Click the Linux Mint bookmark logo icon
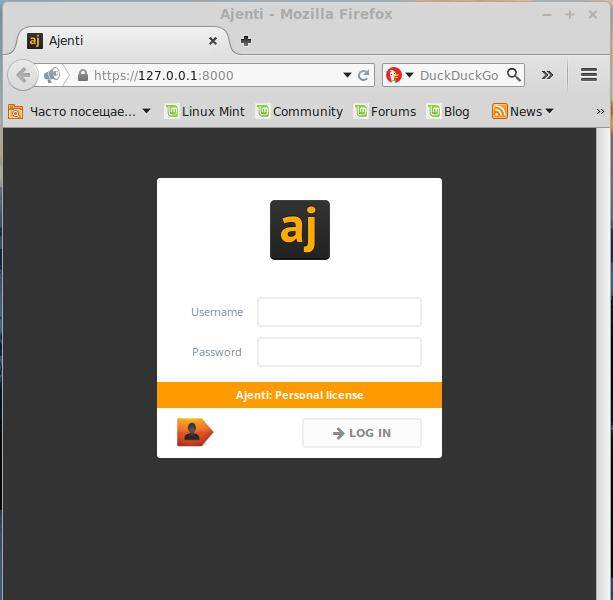Screen dimensions: 613x600 coord(171,111)
